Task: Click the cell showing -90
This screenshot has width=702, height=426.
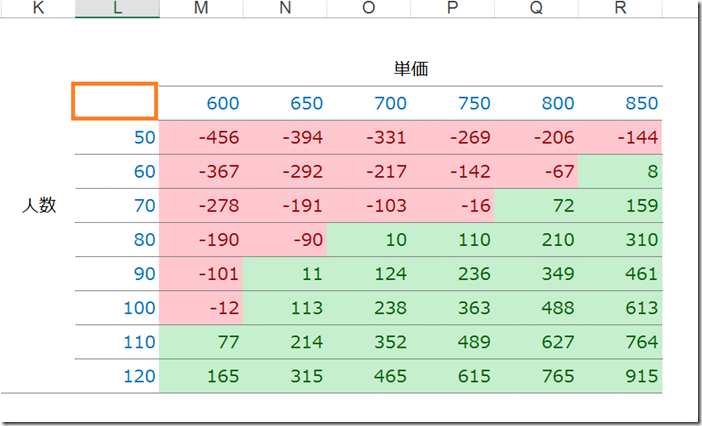Action: coord(285,239)
